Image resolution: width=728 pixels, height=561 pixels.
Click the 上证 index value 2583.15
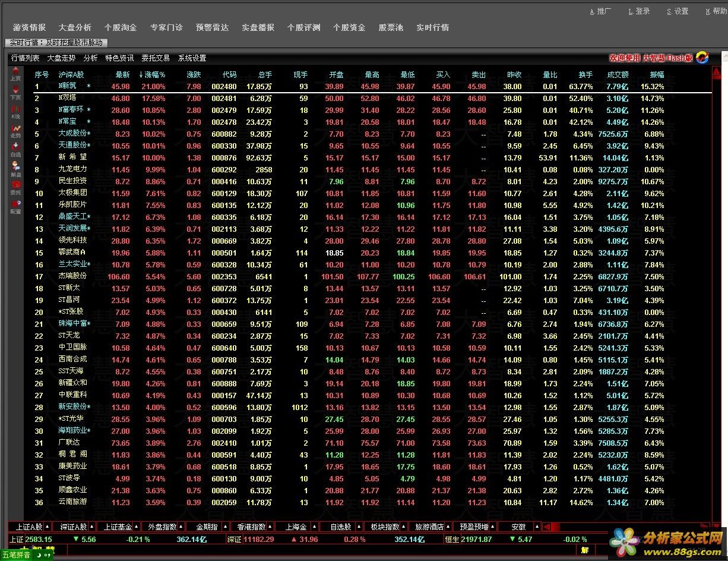coord(39,539)
